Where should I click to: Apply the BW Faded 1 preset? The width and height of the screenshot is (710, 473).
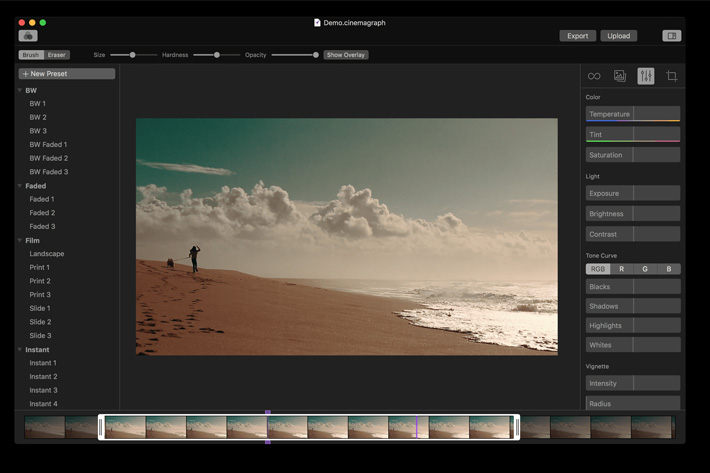[48, 144]
